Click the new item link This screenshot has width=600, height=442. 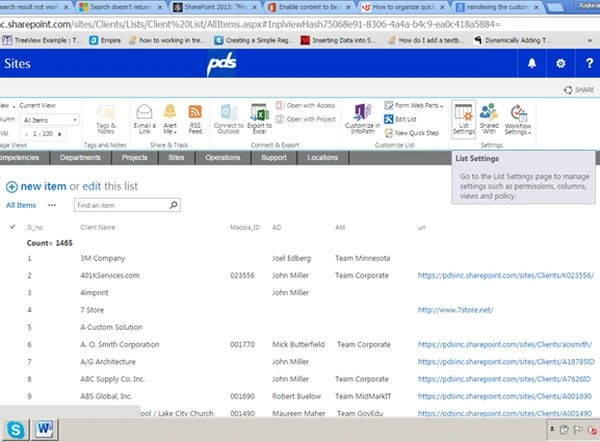coord(43,186)
